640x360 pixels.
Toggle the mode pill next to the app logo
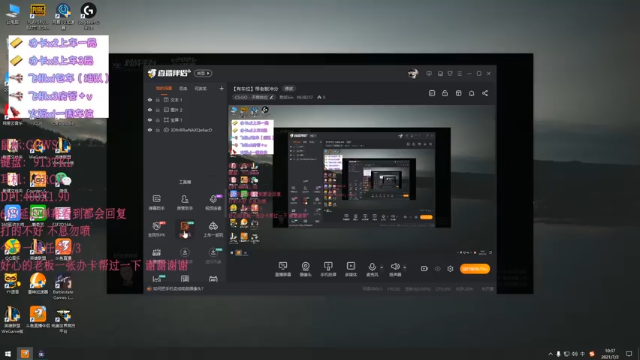pos(203,73)
